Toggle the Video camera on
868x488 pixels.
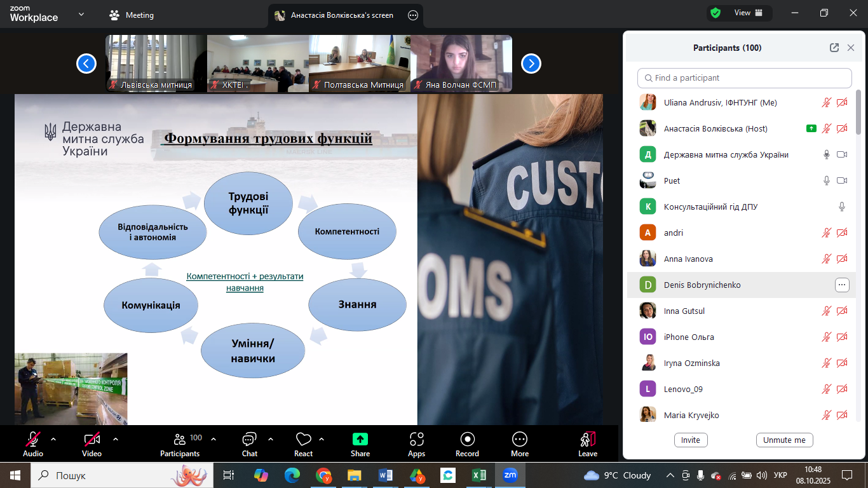[92, 439]
